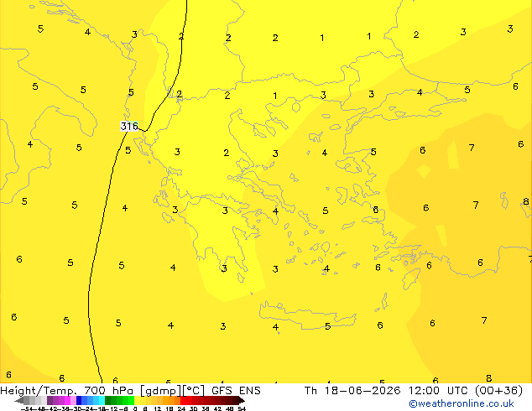Click the '[gdmp][°C]' units label
The width and height of the screenshot is (532, 411).
(173, 391)
